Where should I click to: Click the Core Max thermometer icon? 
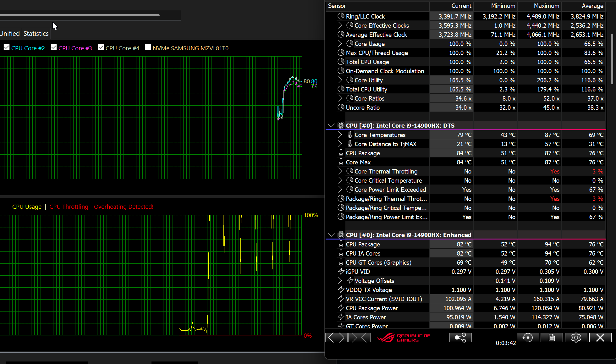(341, 162)
